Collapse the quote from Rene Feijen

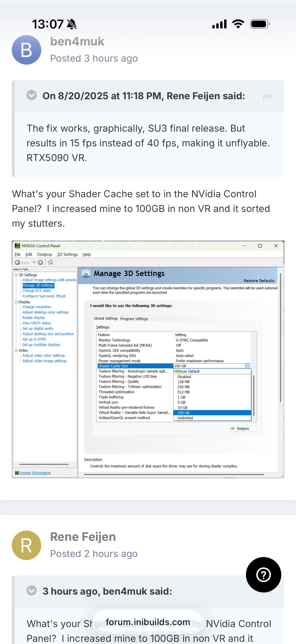click(x=31, y=95)
